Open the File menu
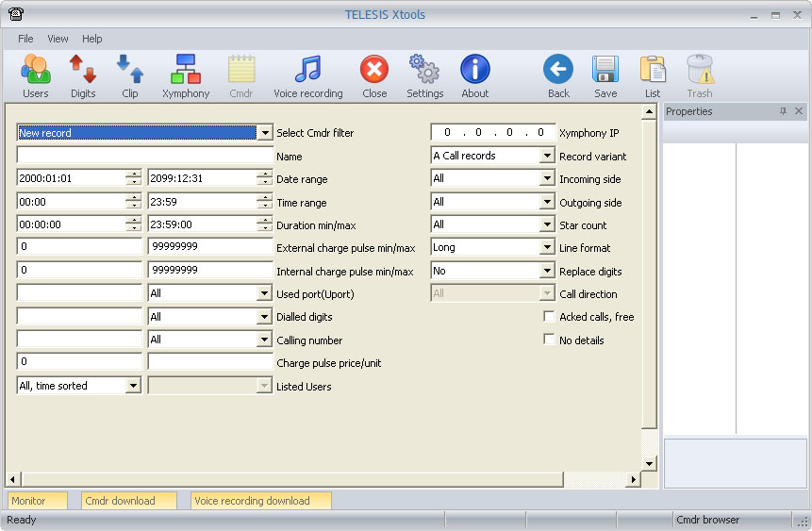The height and width of the screenshot is (531, 812). [x=25, y=39]
